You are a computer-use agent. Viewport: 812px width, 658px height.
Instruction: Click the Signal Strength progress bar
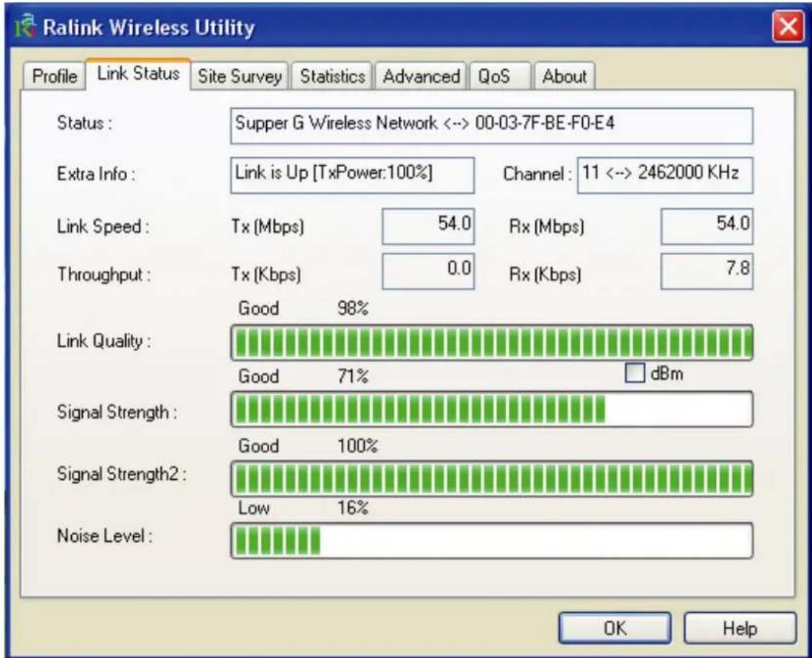492,409
